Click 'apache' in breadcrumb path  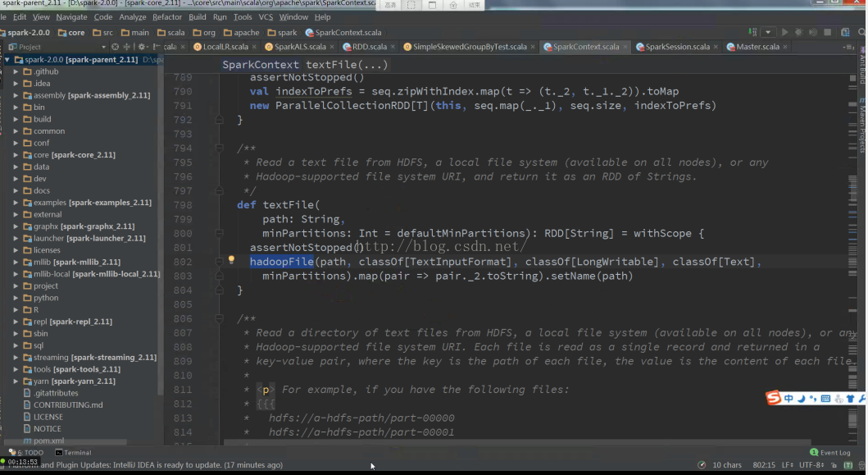pyautogui.click(x=241, y=32)
